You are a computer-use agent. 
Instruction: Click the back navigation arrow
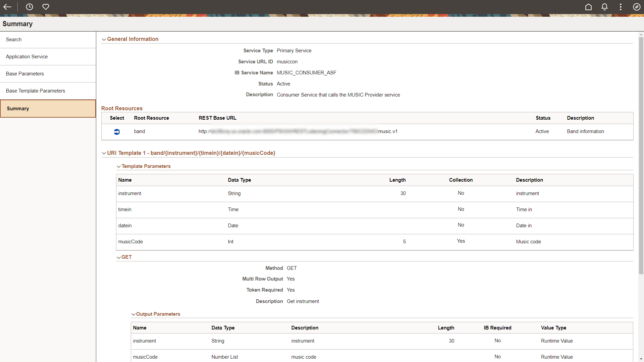pos(7,7)
